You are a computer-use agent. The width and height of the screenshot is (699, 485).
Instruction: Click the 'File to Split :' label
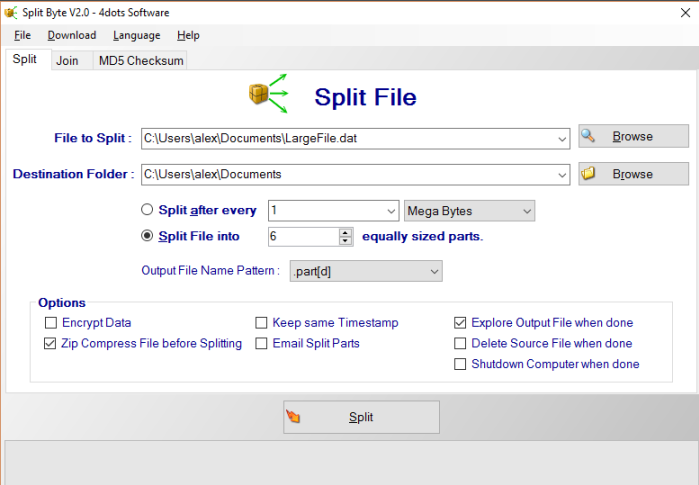pos(93,138)
